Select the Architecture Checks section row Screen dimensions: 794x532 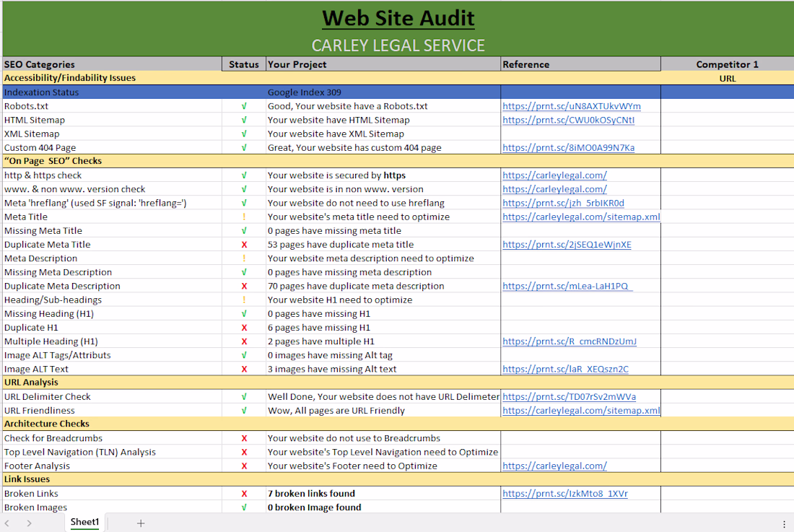[x=398, y=424]
